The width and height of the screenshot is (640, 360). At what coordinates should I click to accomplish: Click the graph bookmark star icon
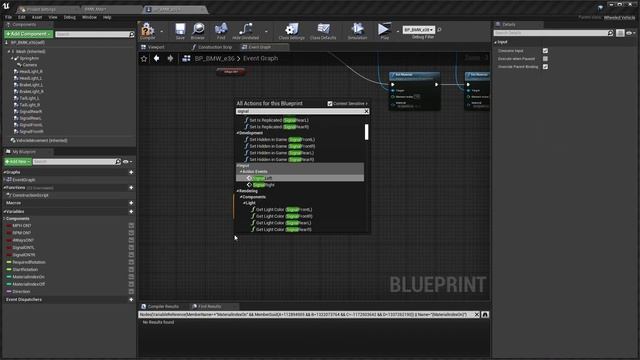[144, 59]
